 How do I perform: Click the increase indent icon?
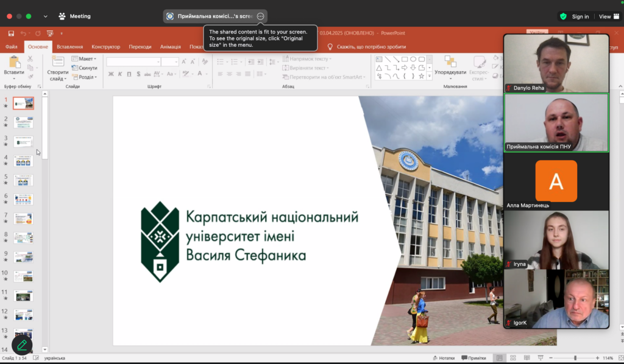point(260,61)
